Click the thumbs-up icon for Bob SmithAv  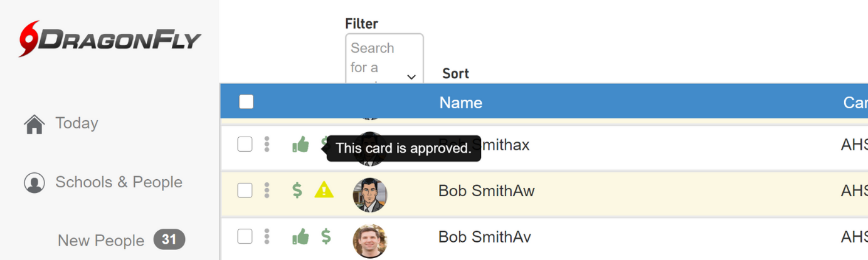[x=300, y=237]
